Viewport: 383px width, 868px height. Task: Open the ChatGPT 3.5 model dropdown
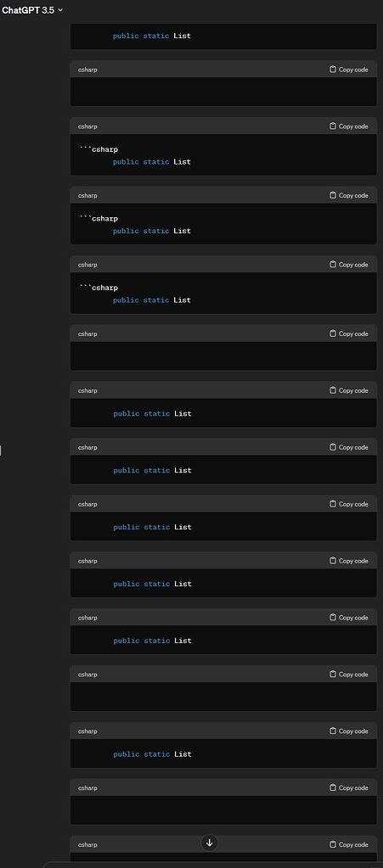(x=32, y=10)
